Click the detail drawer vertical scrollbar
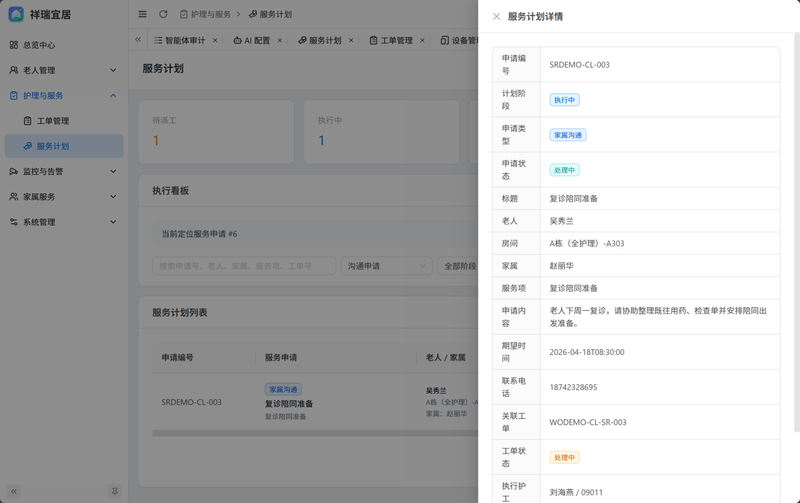Viewport: 800px width, 503px height. coord(797,233)
